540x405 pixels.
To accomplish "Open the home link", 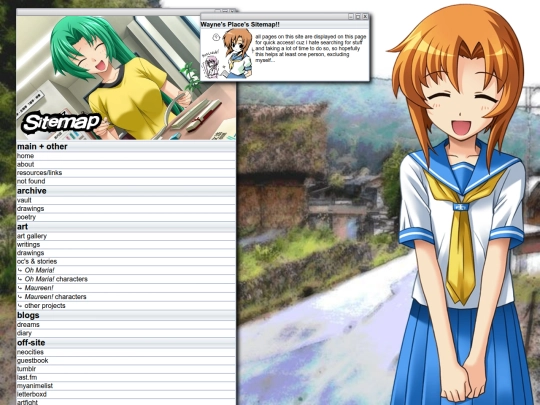I will (x=25, y=156).
